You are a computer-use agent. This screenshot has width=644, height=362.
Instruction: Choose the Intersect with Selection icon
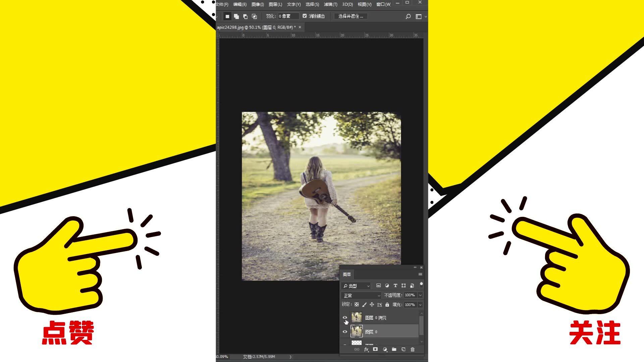tap(254, 16)
